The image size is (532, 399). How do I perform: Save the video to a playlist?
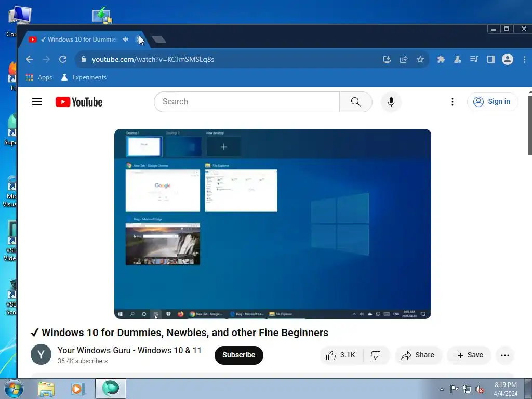(x=468, y=355)
